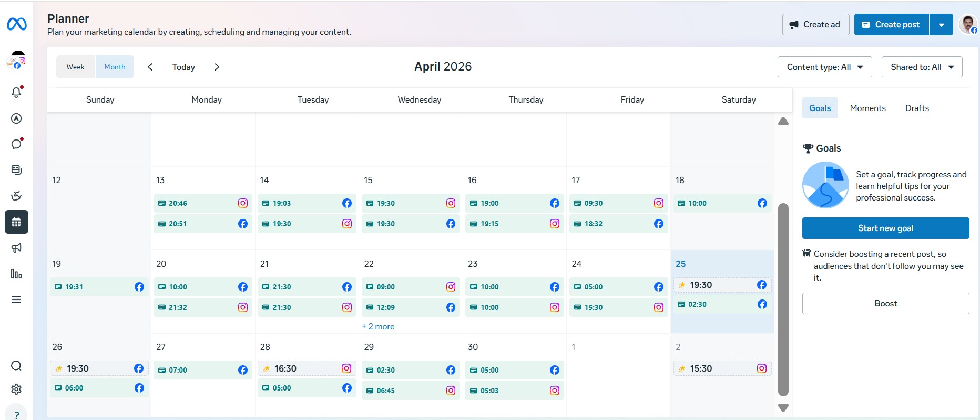Open the 12:09 post on the 22nd

(411, 307)
